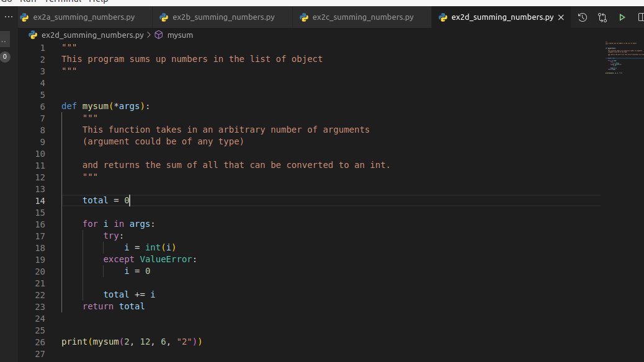This screenshot has height=362, width=644.
Task: Switch to ex2c_summing_numbers.py tab
Action: (362, 17)
